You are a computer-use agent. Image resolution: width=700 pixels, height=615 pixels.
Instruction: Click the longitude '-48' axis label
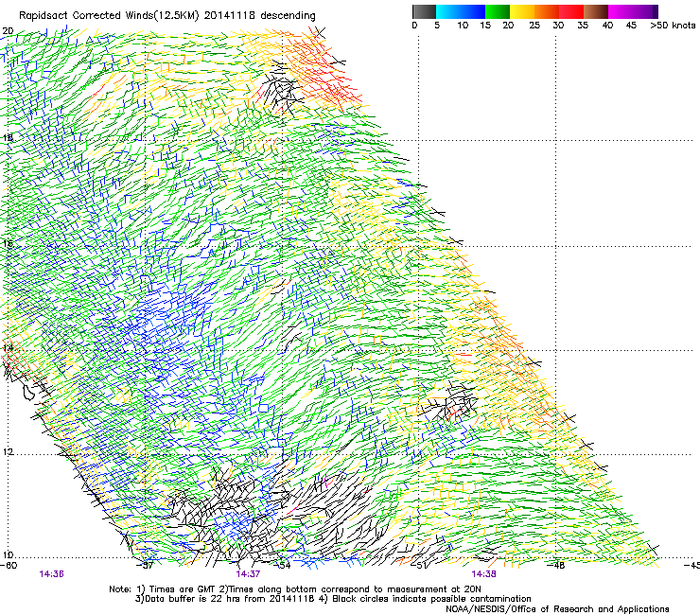pyautogui.click(x=556, y=565)
